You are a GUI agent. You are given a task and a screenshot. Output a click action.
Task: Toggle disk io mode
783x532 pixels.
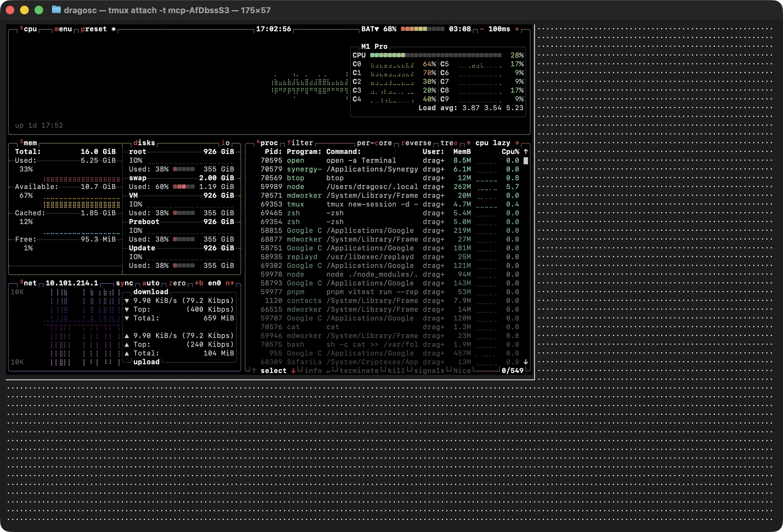226,143
